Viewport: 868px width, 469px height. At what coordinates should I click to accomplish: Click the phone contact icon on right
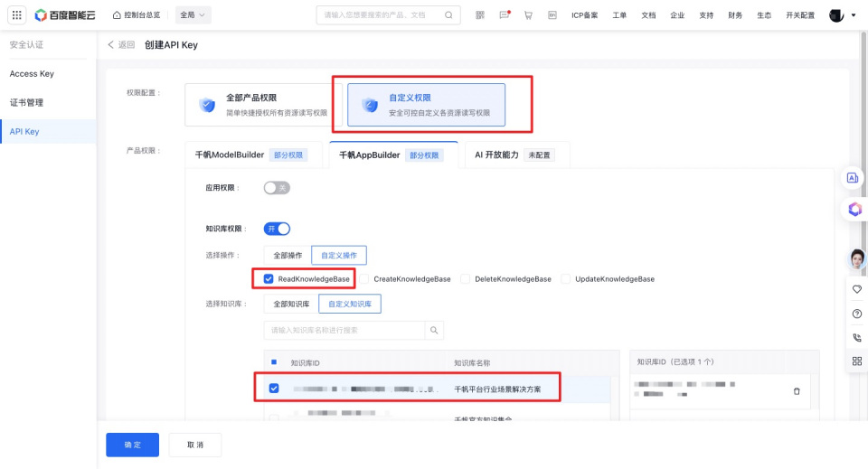tap(857, 337)
